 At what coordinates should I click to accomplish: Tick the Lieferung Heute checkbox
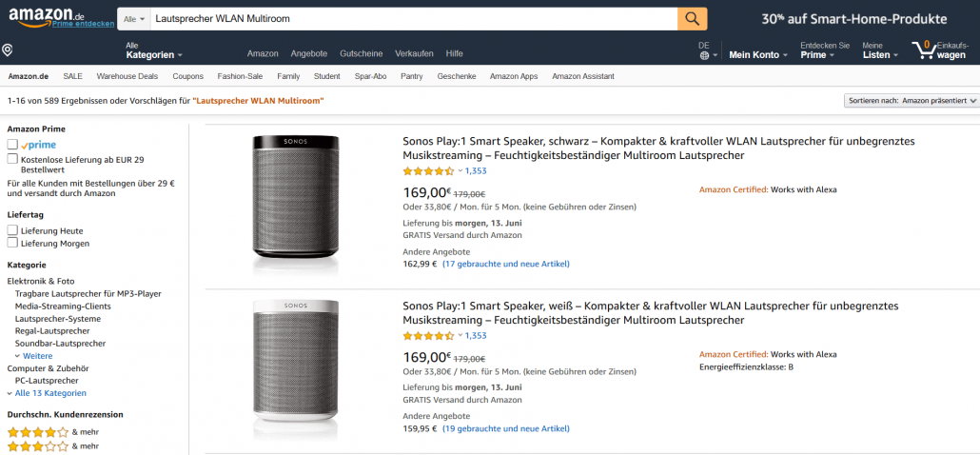(13, 230)
